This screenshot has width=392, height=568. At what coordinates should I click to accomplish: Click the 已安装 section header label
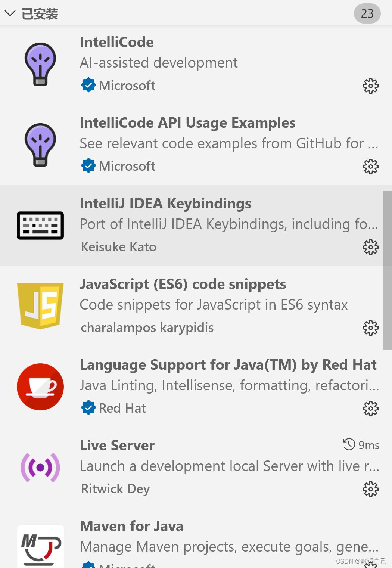pyautogui.click(x=40, y=14)
